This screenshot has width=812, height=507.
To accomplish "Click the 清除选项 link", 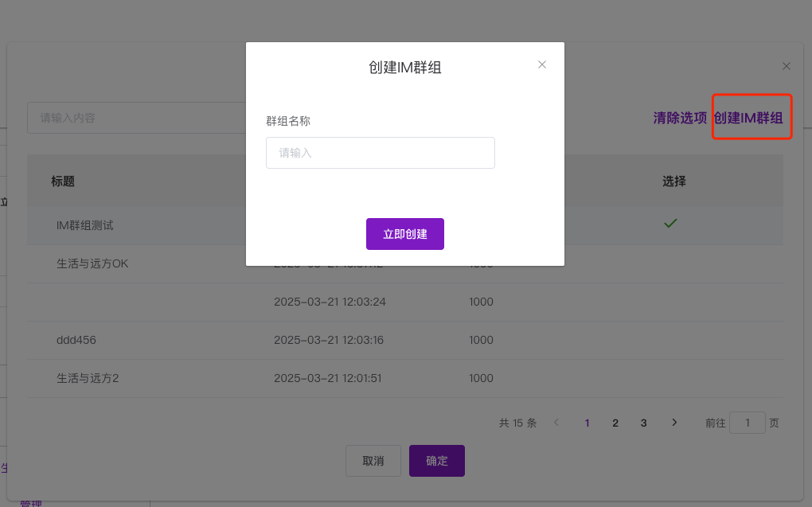I will [x=680, y=118].
